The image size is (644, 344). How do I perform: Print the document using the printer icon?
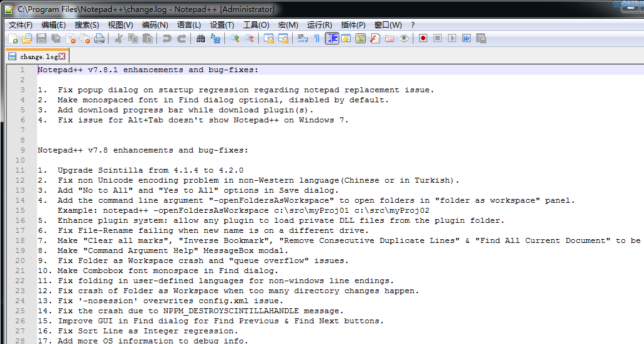point(99,38)
